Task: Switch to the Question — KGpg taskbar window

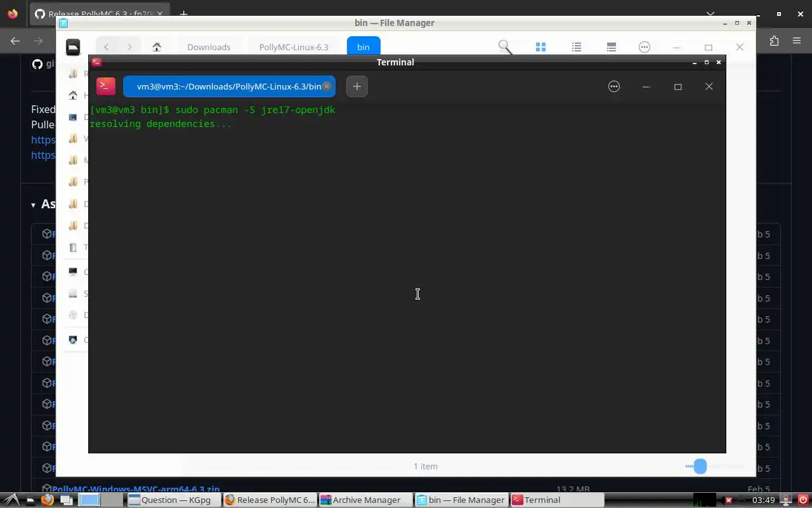Action: [x=173, y=500]
